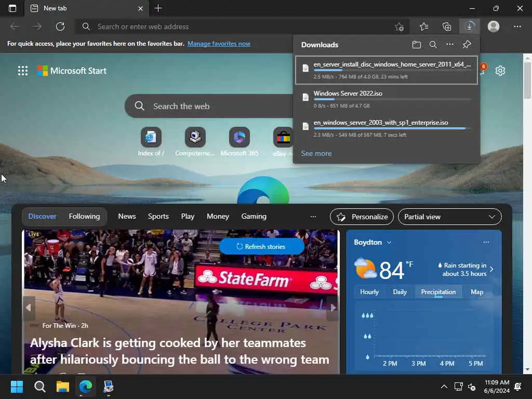Show hidden system tray icons
This screenshot has height=399, width=532.
tap(444, 387)
